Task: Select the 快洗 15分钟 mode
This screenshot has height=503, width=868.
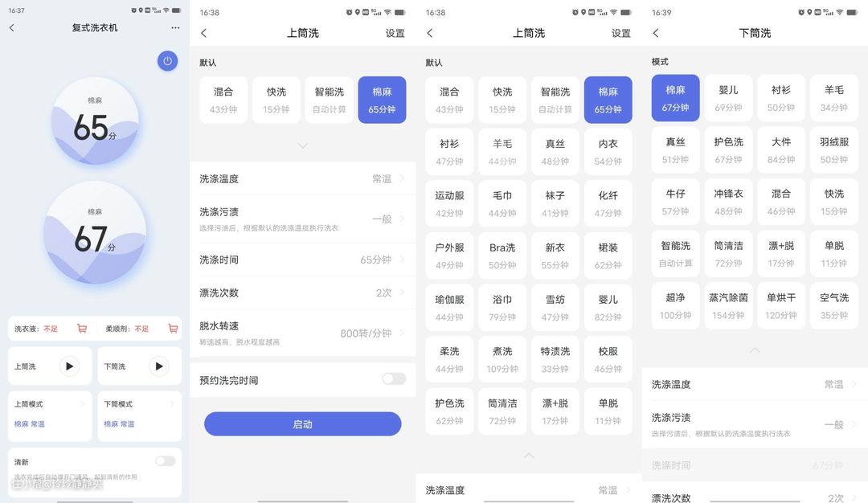Action: pos(276,100)
